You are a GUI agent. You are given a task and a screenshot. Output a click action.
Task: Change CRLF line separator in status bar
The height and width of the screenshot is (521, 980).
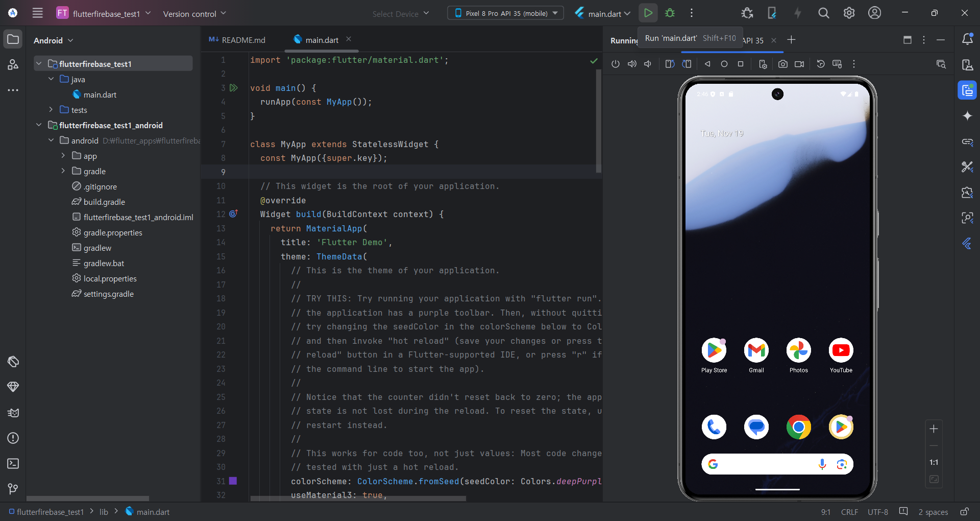(x=849, y=512)
